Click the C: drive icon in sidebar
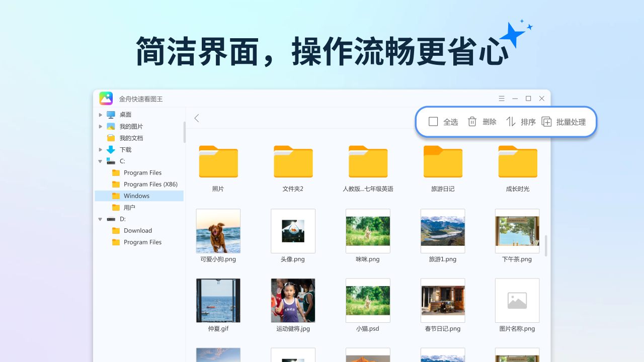 tap(112, 161)
